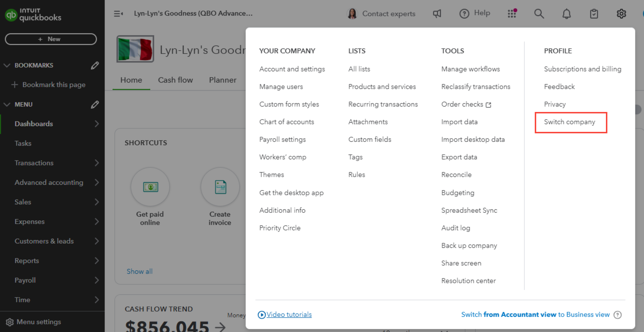Click the Create invoice shortcut icon
Screen dimensions: 644x332
click(x=220, y=187)
